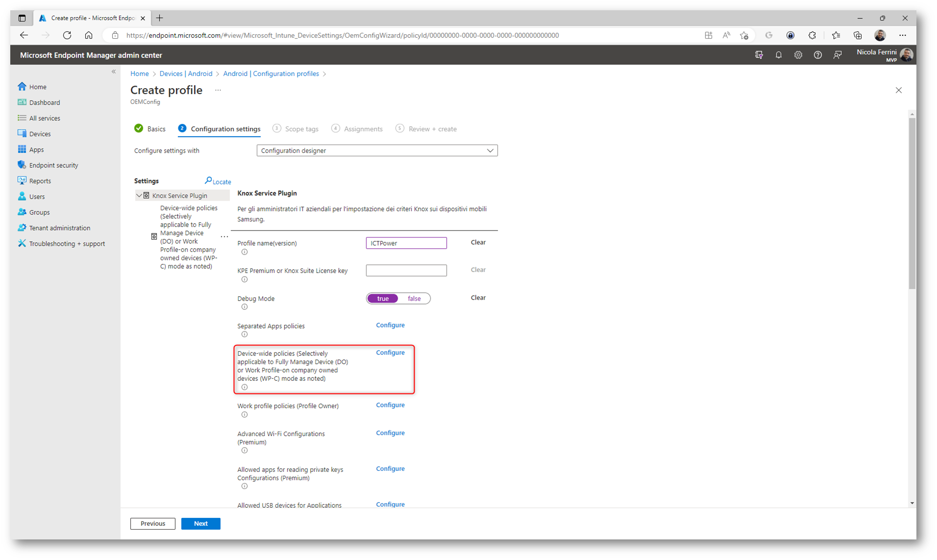Reload the browser page
The image size is (937, 560).
coord(67,35)
